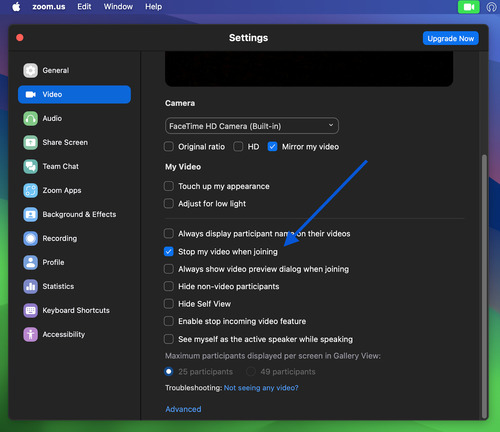500x432 pixels.
Task: Open the FaceTime HD Camera dropdown
Action: tap(252, 126)
